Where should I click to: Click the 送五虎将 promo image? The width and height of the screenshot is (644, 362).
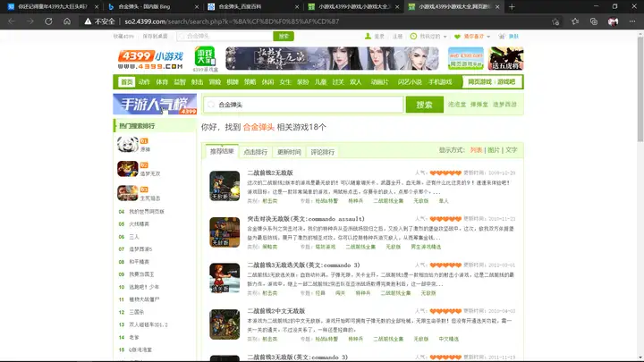pos(505,58)
